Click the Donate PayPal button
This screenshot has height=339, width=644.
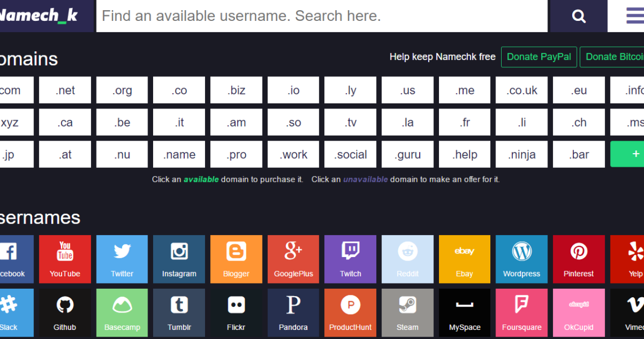[539, 57]
